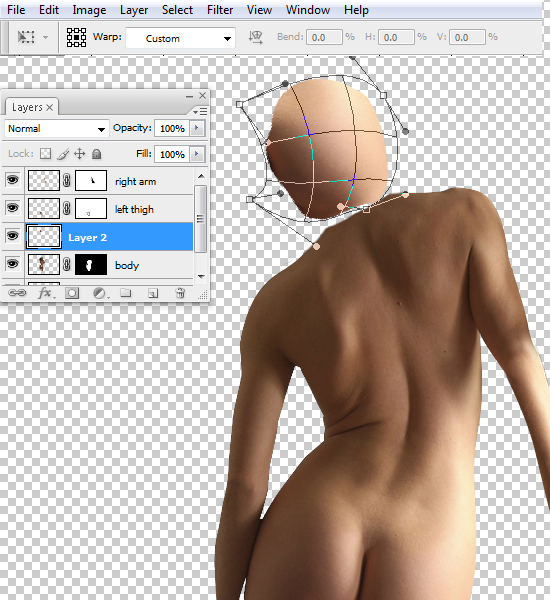The width and height of the screenshot is (550, 600).
Task: Click the link layers icon
Action: click(17, 293)
